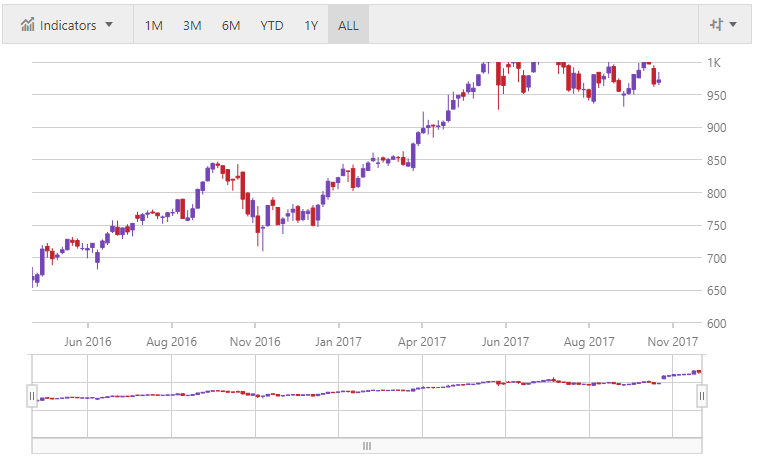
Task: Click the candlestick chart type icon
Action: coord(715,25)
